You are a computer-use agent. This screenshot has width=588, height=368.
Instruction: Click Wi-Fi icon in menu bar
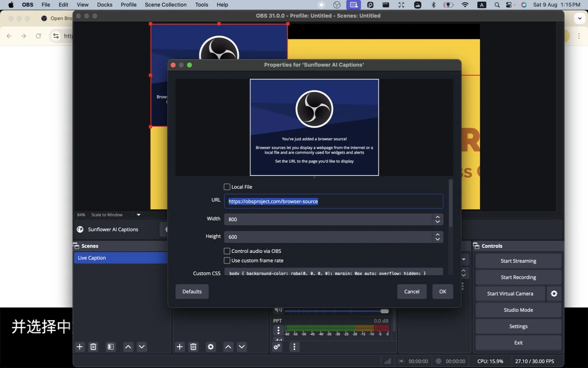[x=465, y=5]
